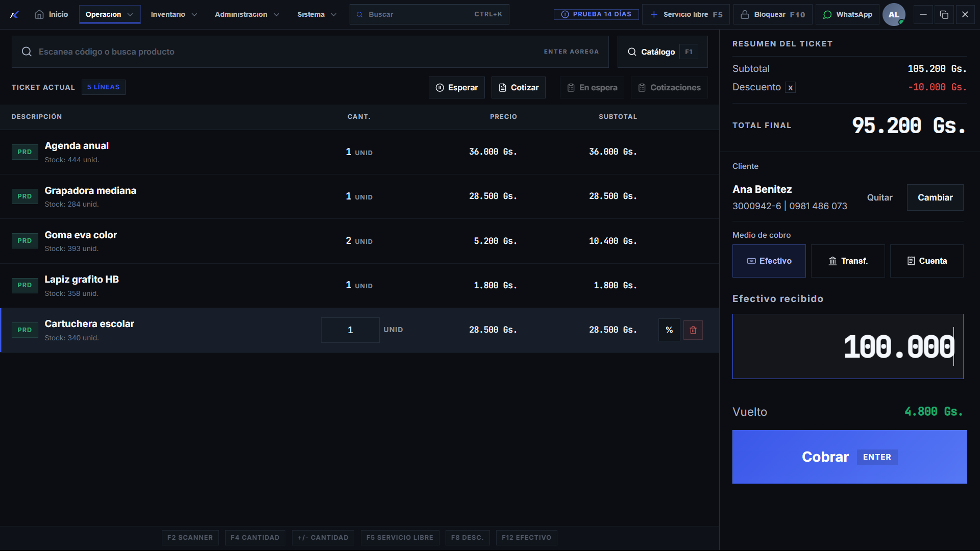The width and height of the screenshot is (980, 551).
Task: Open the Catálogo button
Action: (x=663, y=52)
